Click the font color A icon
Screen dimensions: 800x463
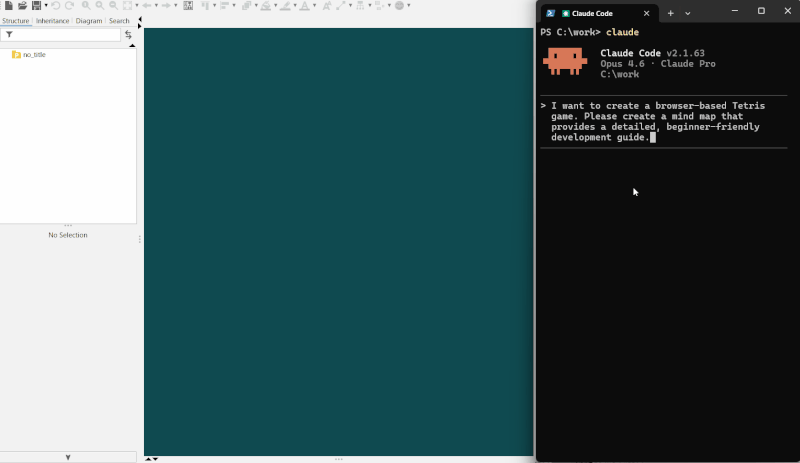(x=305, y=6)
